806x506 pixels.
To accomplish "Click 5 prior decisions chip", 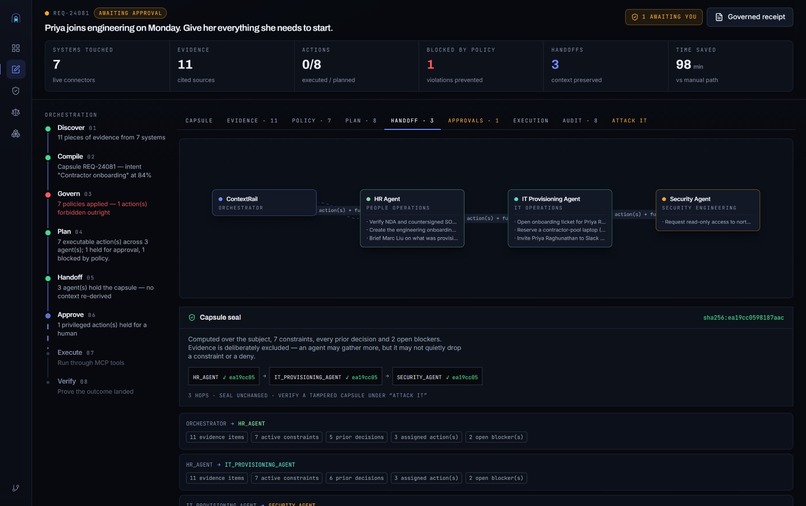I will coord(356,437).
